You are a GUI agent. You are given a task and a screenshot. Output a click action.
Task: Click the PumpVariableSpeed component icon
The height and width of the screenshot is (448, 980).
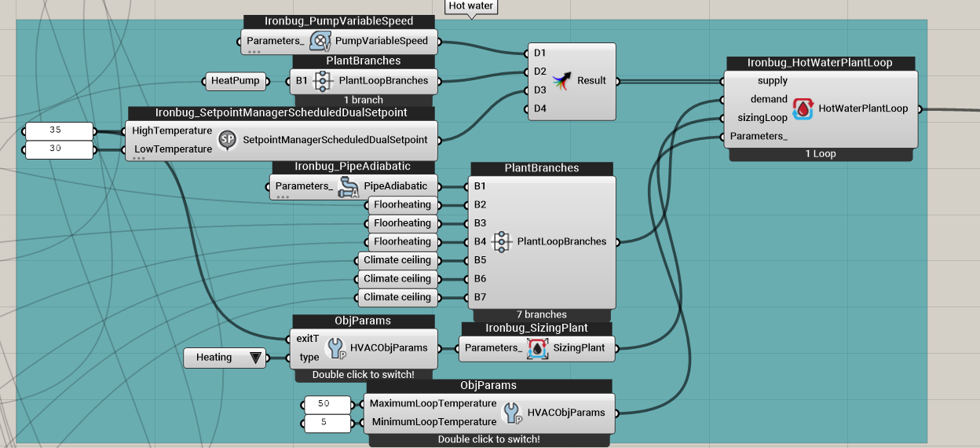point(320,41)
